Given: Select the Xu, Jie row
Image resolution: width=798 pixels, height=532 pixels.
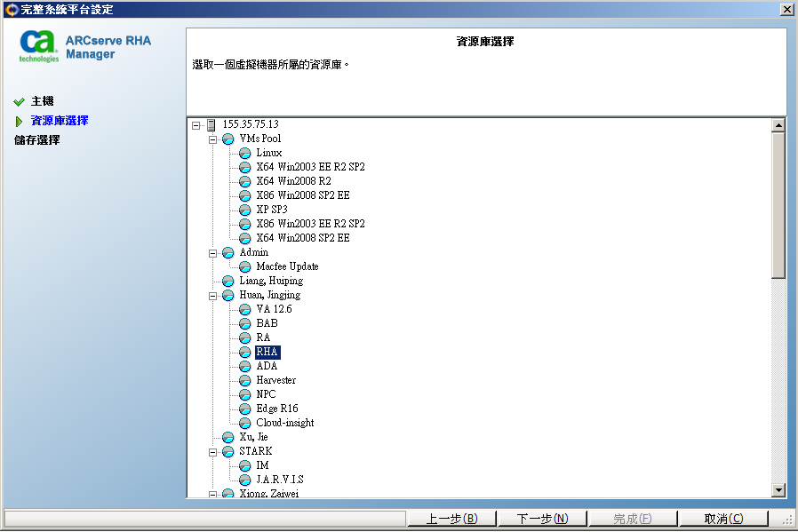Looking at the screenshot, I should (253, 437).
